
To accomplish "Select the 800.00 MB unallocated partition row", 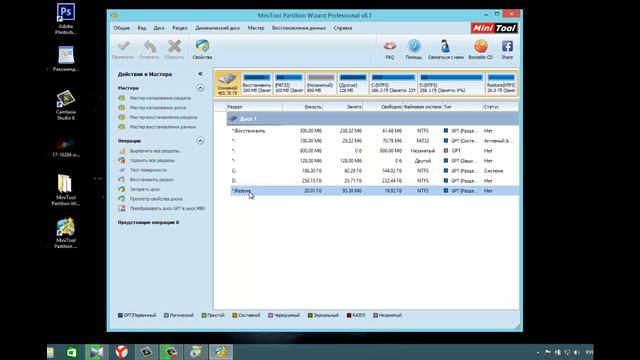I will [x=374, y=151].
